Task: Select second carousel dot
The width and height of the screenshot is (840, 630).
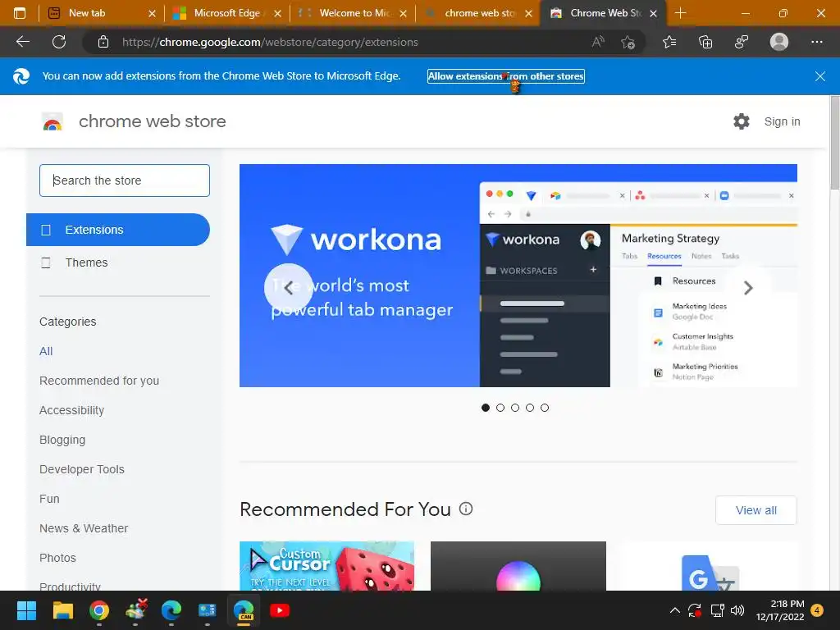Action: (500, 408)
